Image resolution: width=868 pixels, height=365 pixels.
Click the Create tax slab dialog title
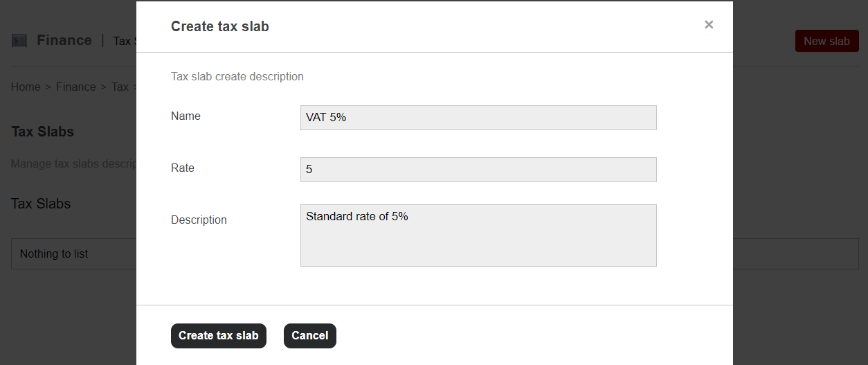[219, 27]
